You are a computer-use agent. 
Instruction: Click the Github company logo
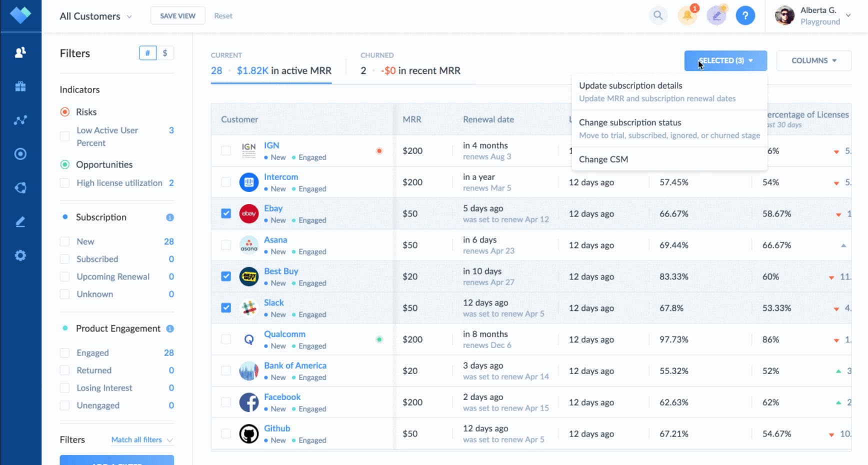coord(248,433)
